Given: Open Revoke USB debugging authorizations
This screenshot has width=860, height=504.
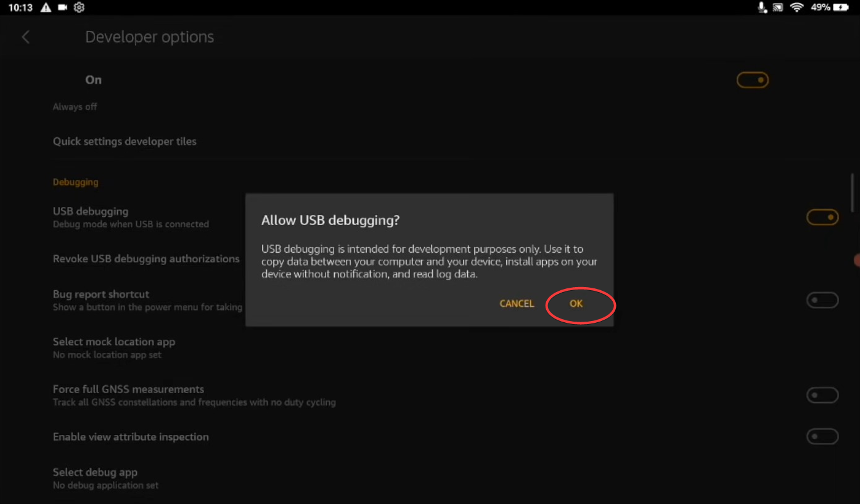Looking at the screenshot, I should point(146,259).
